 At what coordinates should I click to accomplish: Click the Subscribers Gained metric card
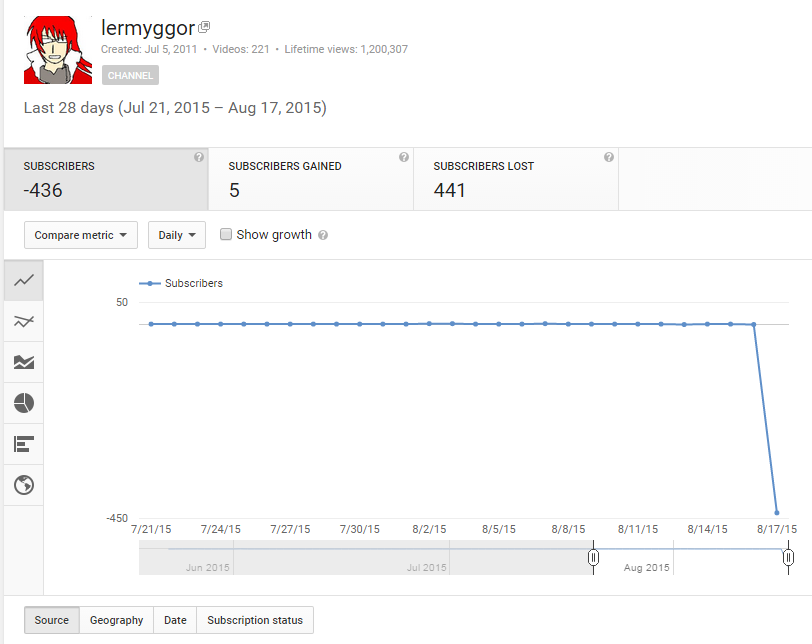pyautogui.click(x=311, y=179)
